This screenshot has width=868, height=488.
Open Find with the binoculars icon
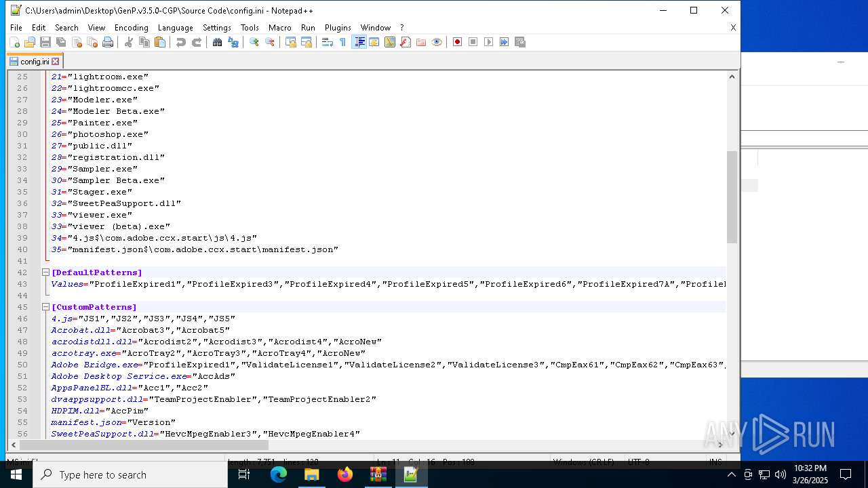218,42
